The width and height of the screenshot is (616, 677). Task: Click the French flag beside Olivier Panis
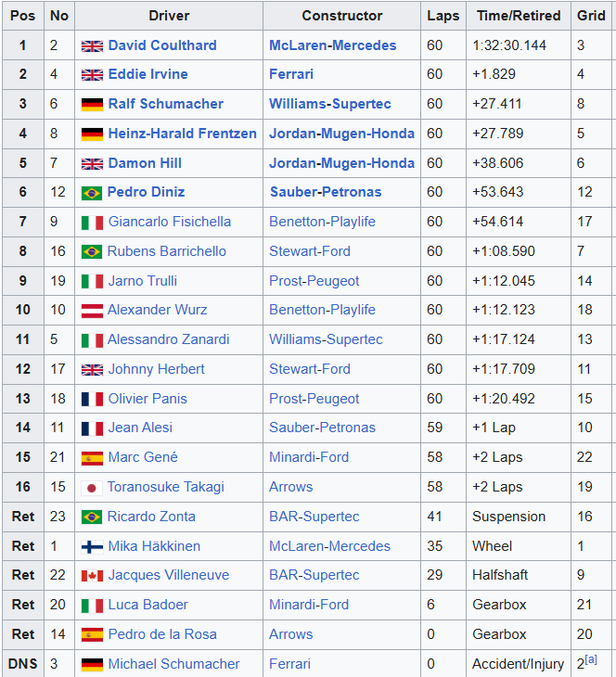click(x=92, y=400)
